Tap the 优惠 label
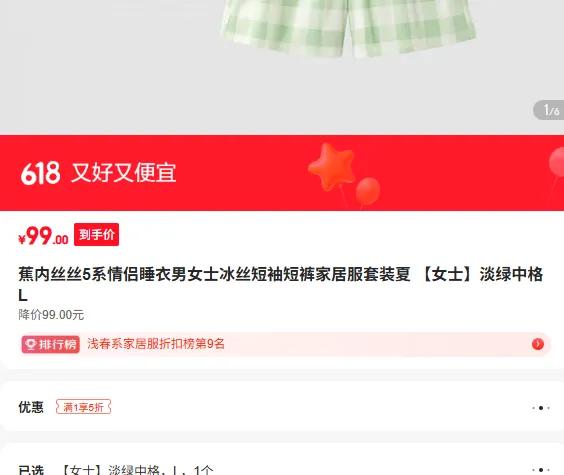 [31, 407]
